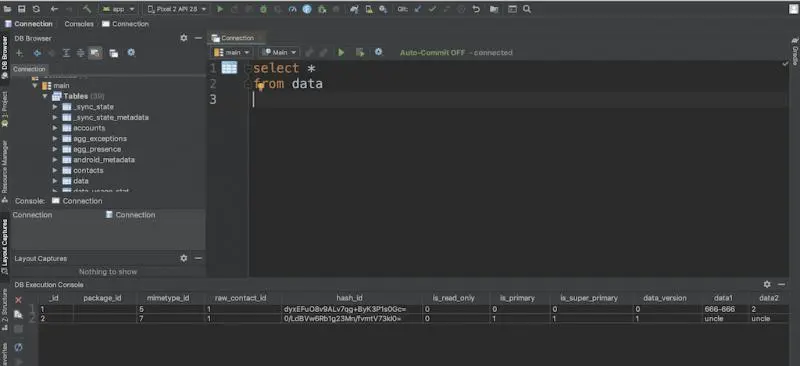
Task: Open the Resource Manager side tab
Action: (x=5, y=171)
